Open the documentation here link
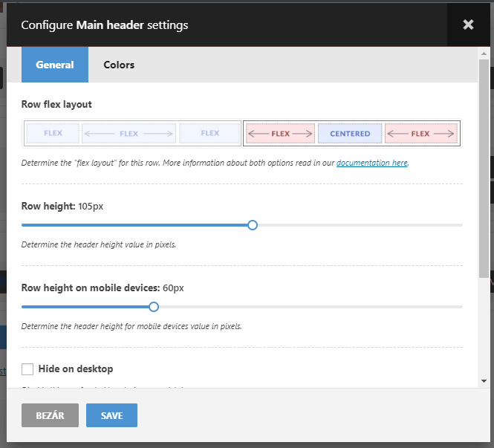The image size is (494, 448). [371, 162]
